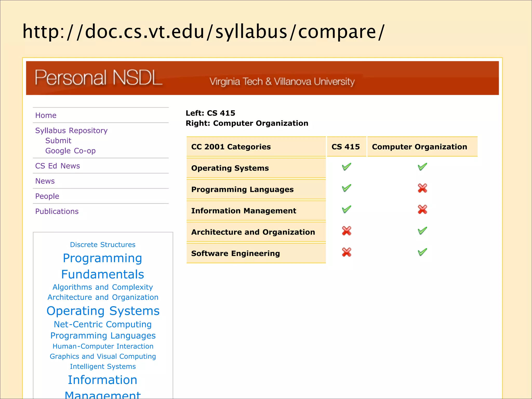532x399 pixels.
Task: Click the 'Right: Computer Organization' heading text
Action: [x=247, y=123]
